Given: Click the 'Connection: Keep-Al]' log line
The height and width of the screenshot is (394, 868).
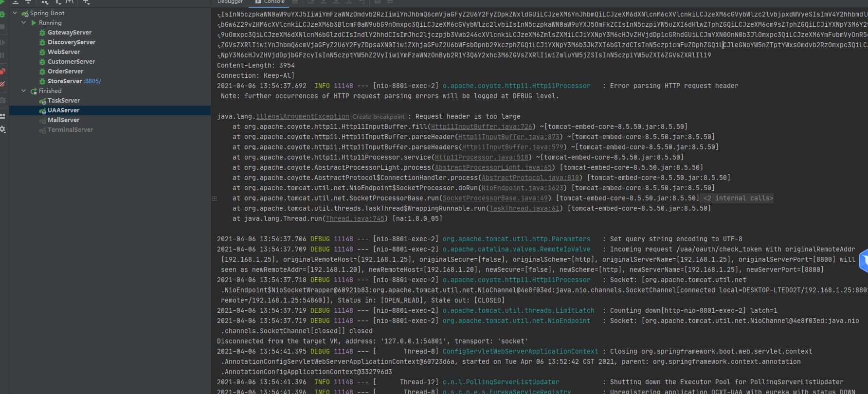Looking at the screenshot, I should (256, 76).
